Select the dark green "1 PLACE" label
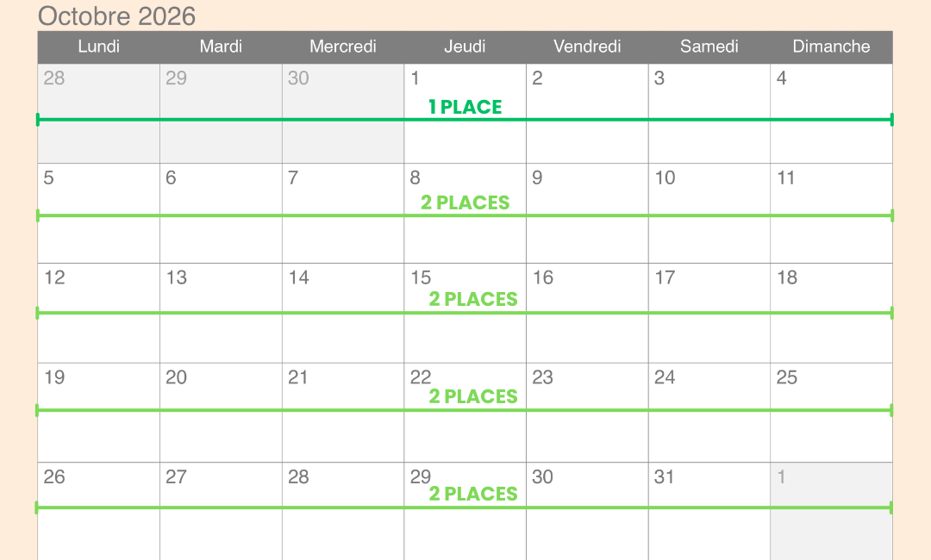 [465, 107]
